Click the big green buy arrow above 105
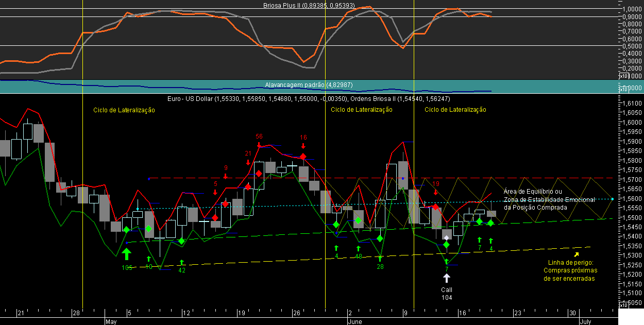 pyautogui.click(x=127, y=254)
